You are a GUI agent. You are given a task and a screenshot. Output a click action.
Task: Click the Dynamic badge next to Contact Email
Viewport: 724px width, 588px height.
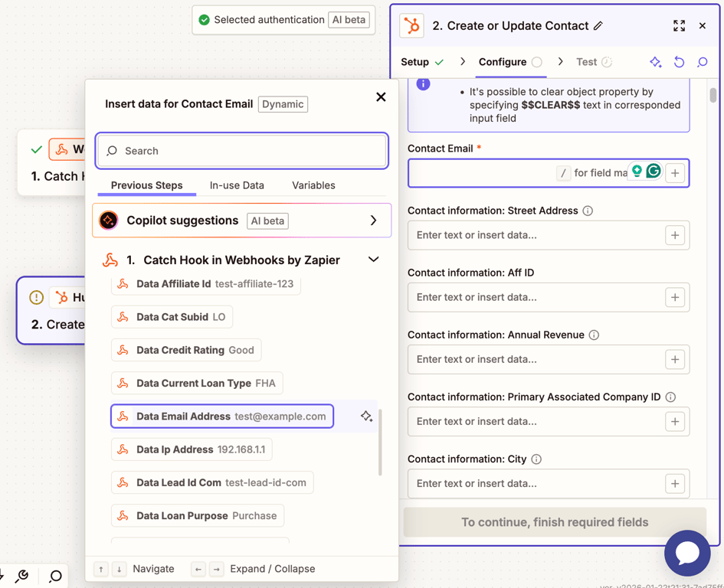(283, 104)
